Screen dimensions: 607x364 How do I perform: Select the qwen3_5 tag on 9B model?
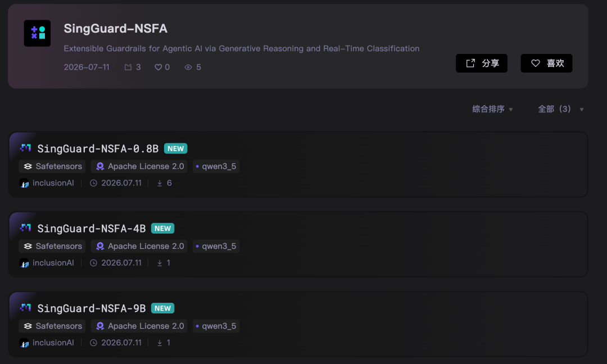point(216,326)
